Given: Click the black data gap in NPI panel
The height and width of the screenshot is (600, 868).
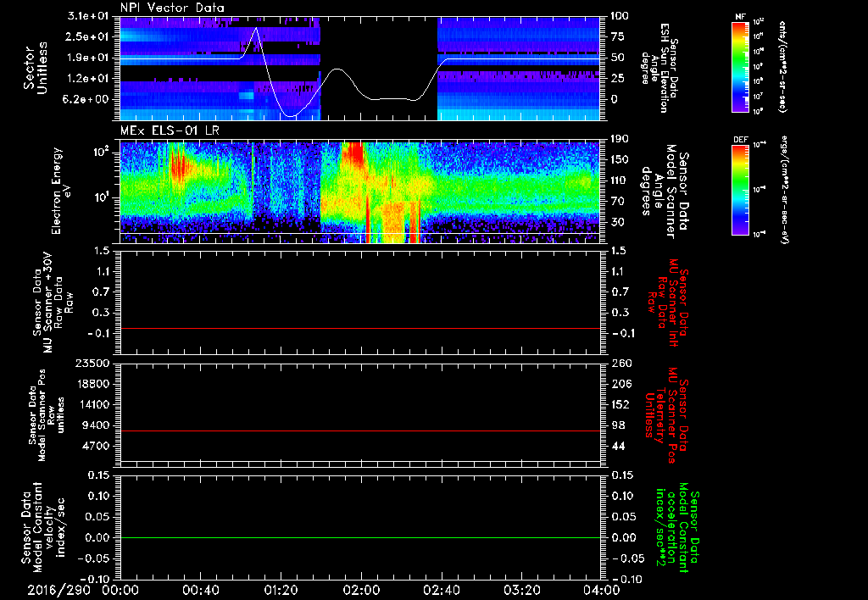Looking at the screenshot, I should point(379,68).
